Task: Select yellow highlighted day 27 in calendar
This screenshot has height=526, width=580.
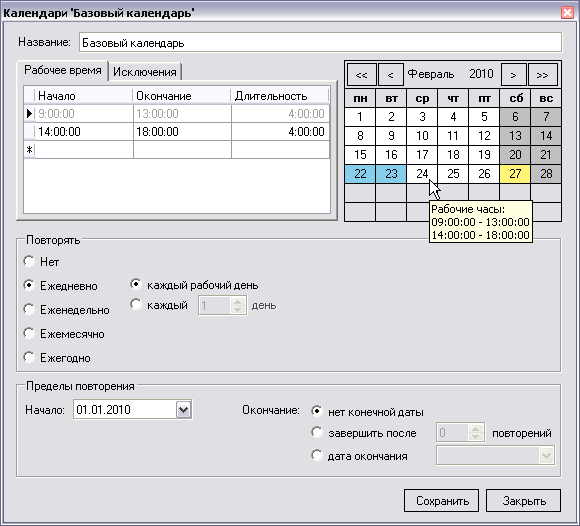Action: [x=515, y=173]
